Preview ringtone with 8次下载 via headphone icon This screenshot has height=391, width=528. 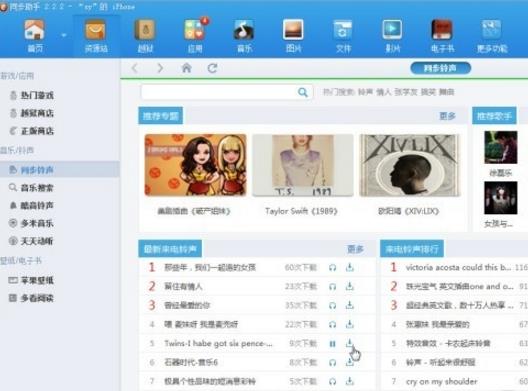tap(332, 363)
